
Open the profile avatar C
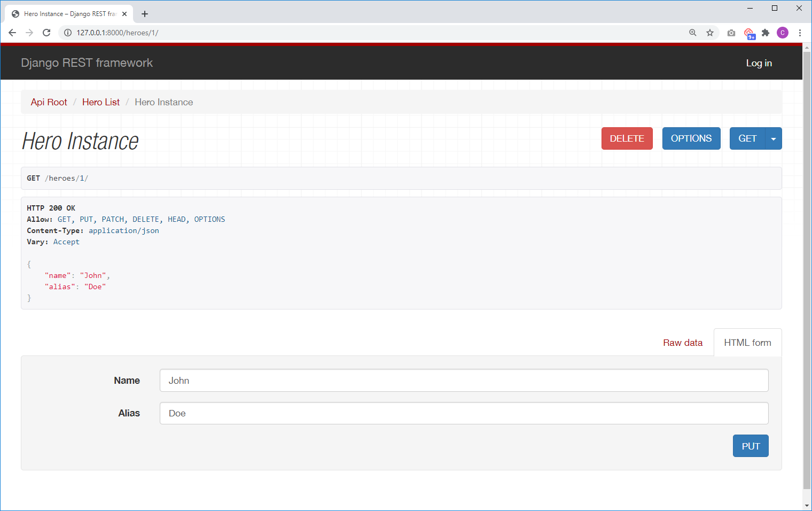783,33
